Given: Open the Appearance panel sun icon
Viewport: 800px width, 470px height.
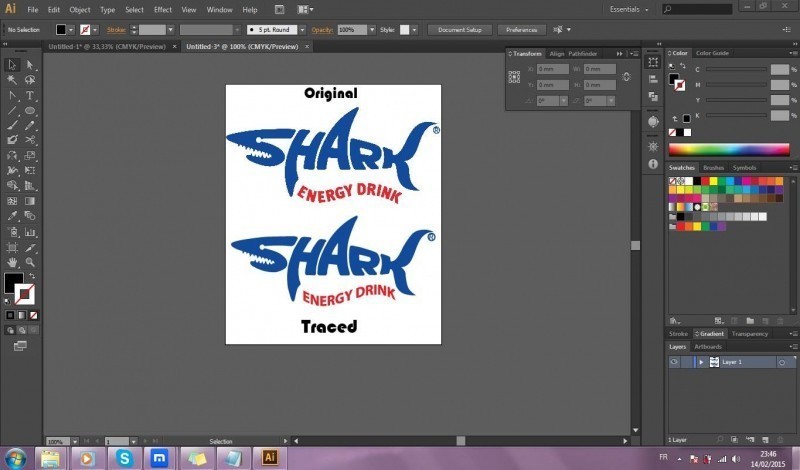Looking at the screenshot, I should [x=653, y=147].
